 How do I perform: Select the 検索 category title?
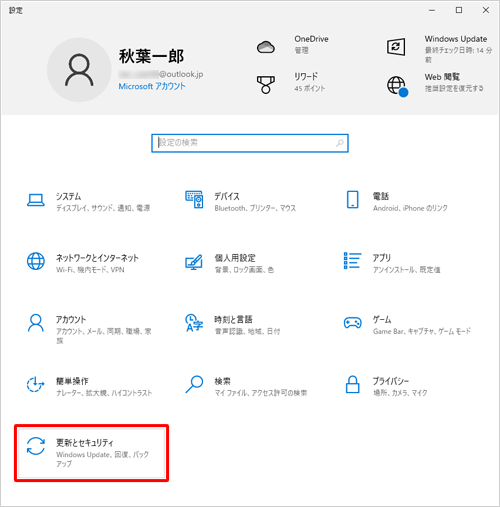tap(223, 381)
